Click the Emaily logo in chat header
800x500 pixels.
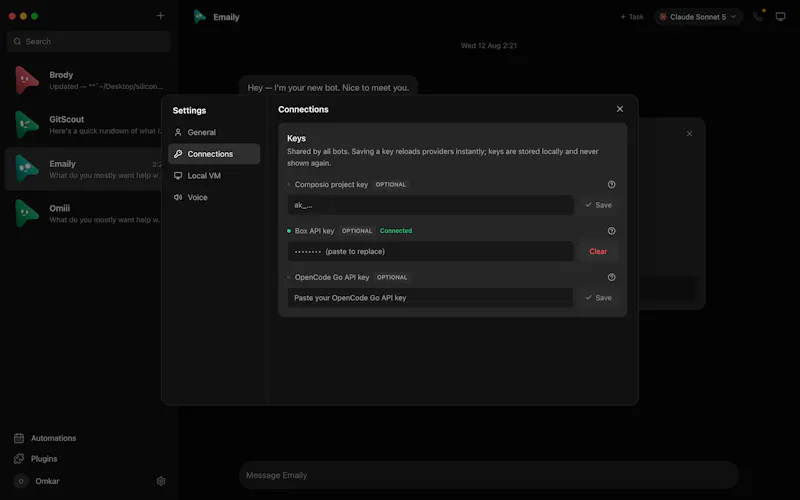pos(199,17)
